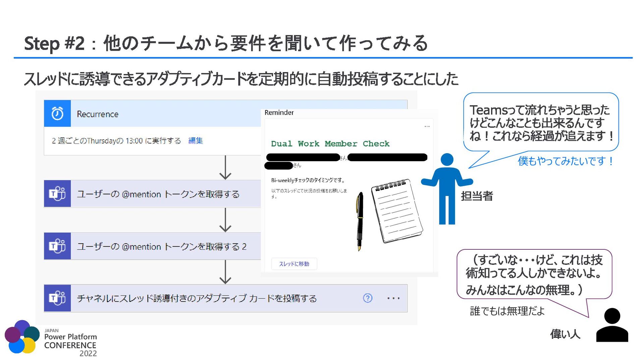Click the Teams icon on @mention step 2
Image resolution: width=644 pixels, height=362 pixels.
pos(57,246)
